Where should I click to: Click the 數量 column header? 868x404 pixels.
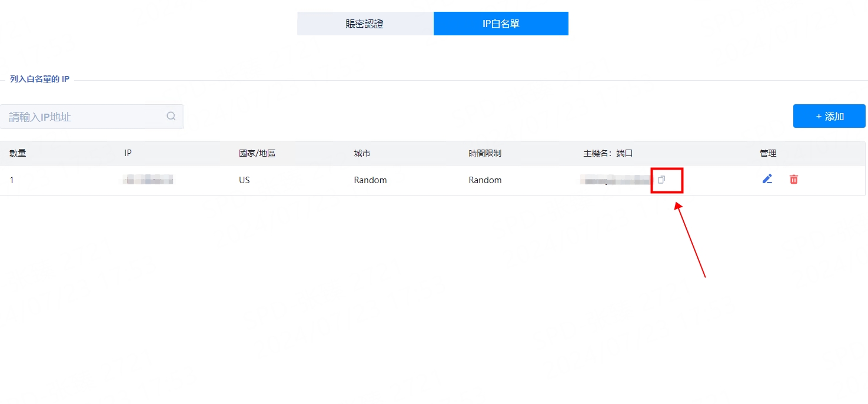18,153
